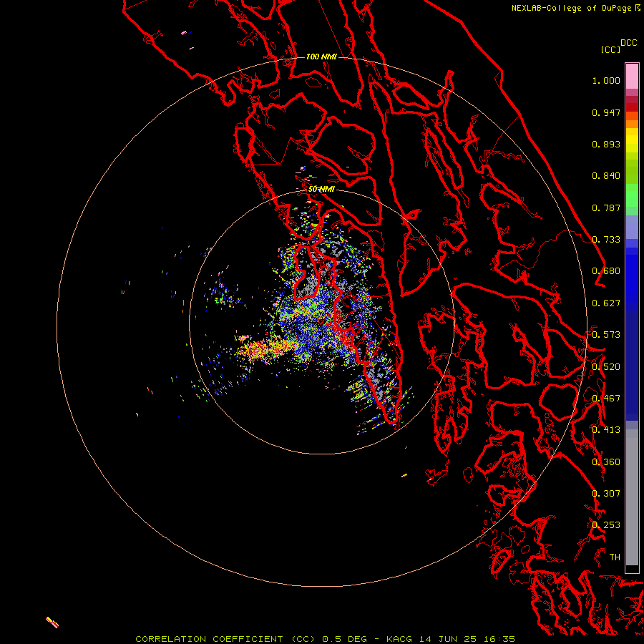Screen dimensions: 644x644
Task: Click the pink top segment of color bar
Action: 632,77
